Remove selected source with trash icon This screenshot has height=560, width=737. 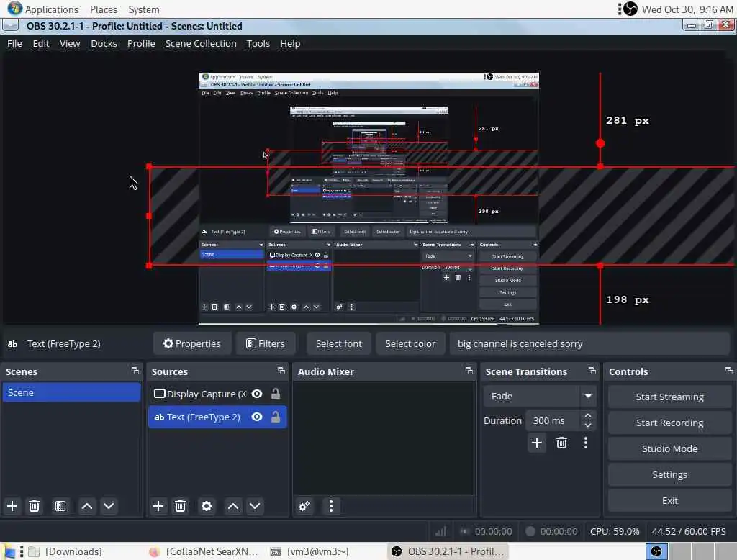180,507
